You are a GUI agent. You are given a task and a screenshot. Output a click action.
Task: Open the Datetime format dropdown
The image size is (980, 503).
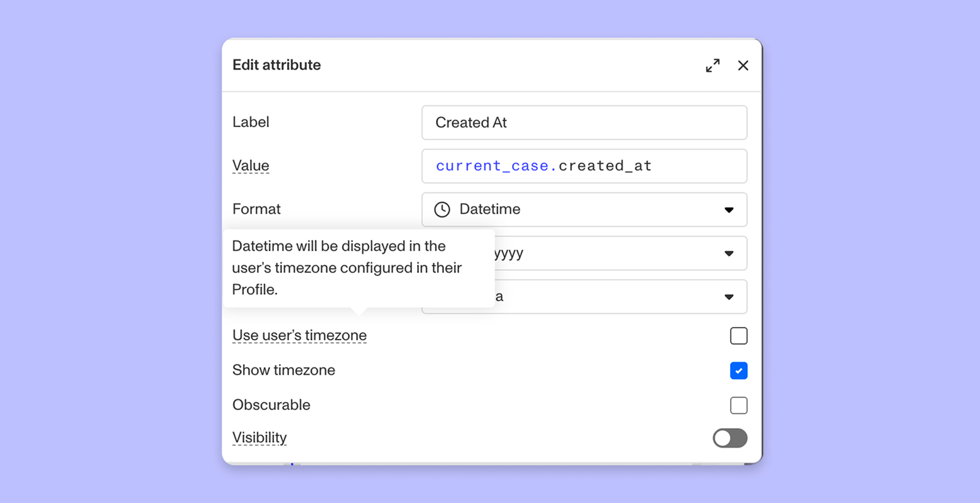[584, 209]
